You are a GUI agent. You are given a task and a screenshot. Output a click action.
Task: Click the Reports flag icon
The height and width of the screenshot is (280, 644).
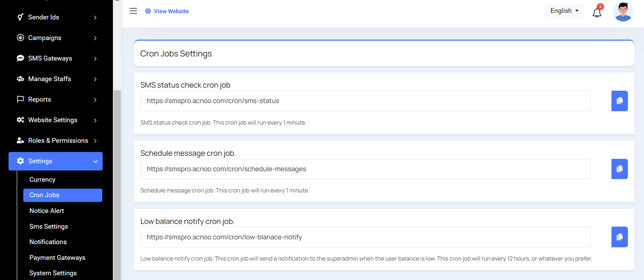[20, 99]
